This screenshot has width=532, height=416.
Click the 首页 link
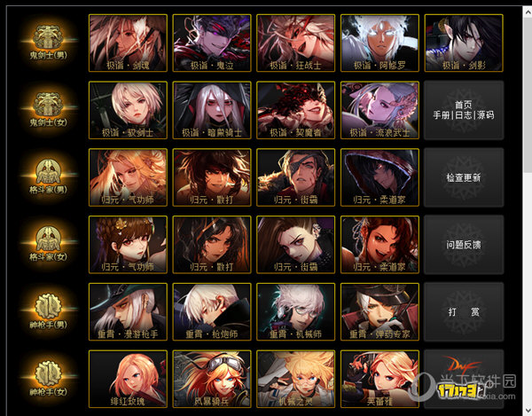pyautogui.click(x=464, y=105)
